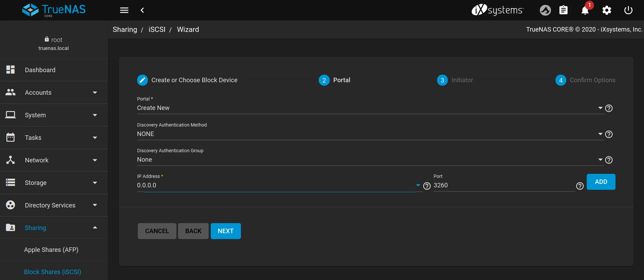The width and height of the screenshot is (644, 280).
Task: Click the power icon in the top bar
Action: point(628,10)
